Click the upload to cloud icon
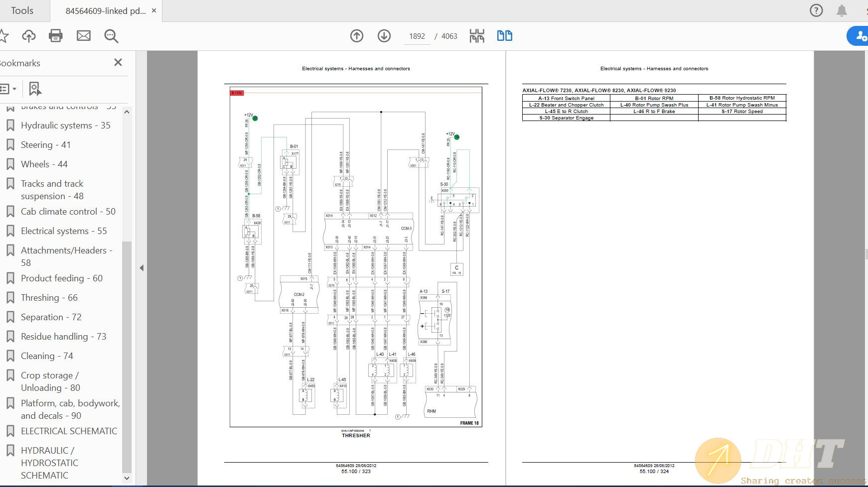The height and width of the screenshot is (487, 868). 29,36
